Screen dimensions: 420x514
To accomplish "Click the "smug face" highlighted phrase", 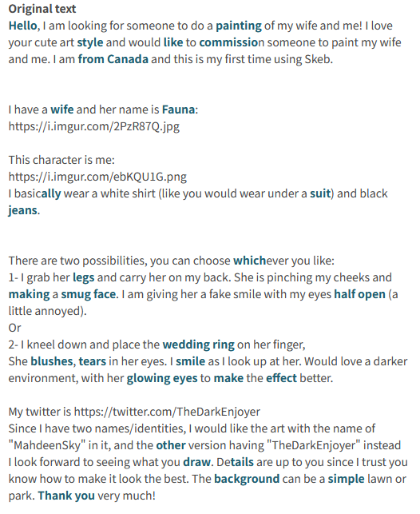I will coord(89,294).
